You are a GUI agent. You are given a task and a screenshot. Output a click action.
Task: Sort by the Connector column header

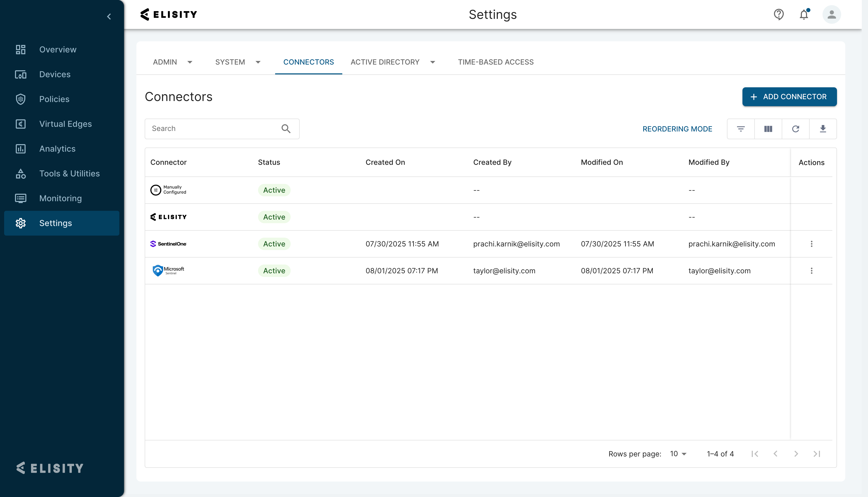pyautogui.click(x=169, y=162)
